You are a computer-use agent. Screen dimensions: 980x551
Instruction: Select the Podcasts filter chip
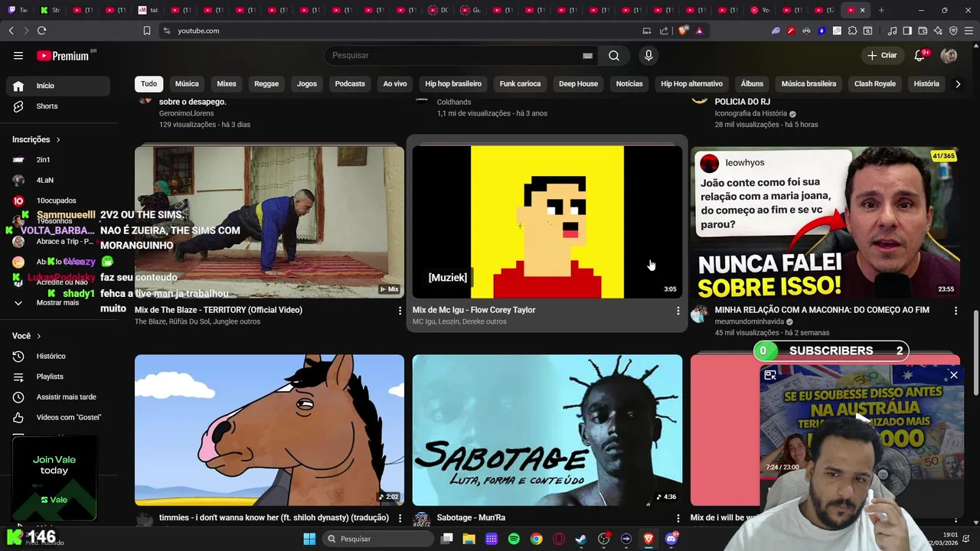click(350, 84)
